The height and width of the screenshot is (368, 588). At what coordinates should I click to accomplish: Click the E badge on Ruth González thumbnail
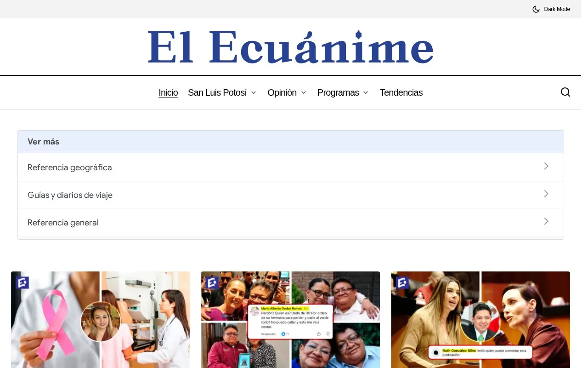pyautogui.click(x=402, y=282)
